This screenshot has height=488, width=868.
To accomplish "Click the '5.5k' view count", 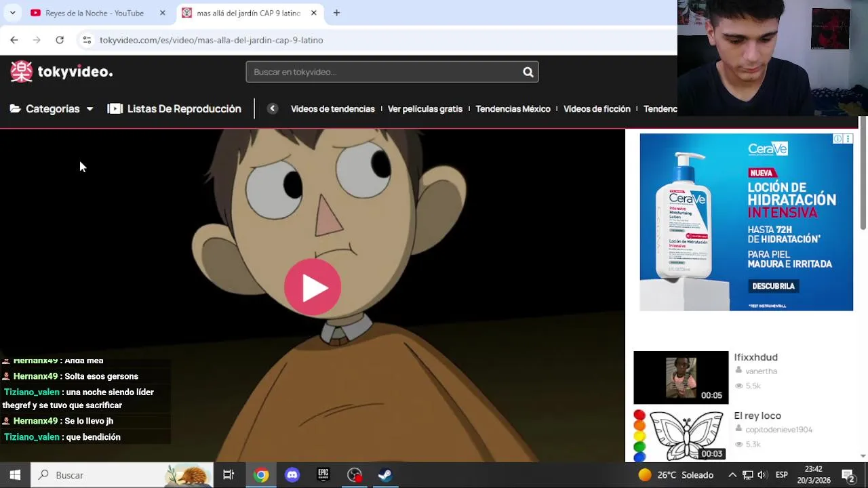I will click(753, 386).
